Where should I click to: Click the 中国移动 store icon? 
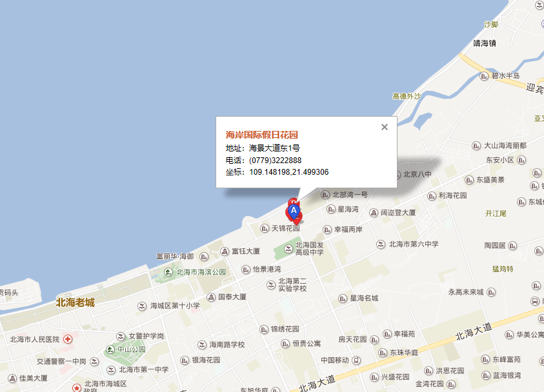click(356, 360)
